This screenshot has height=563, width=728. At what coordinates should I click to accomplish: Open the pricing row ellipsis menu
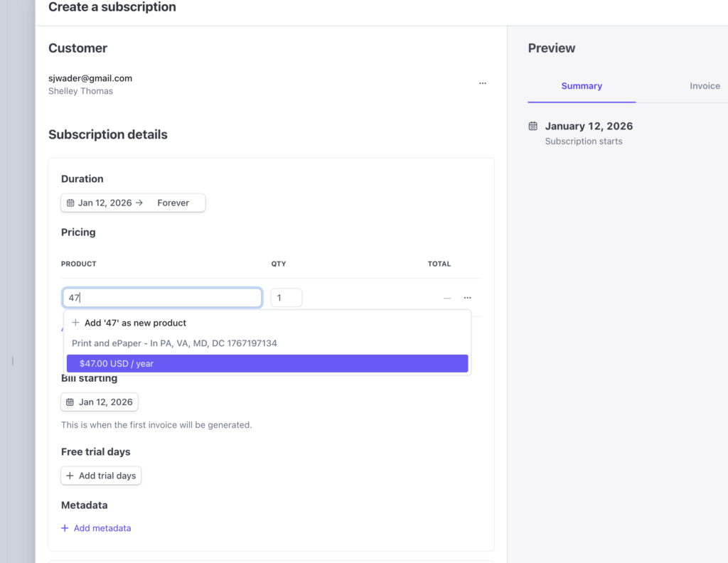(467, 298)
